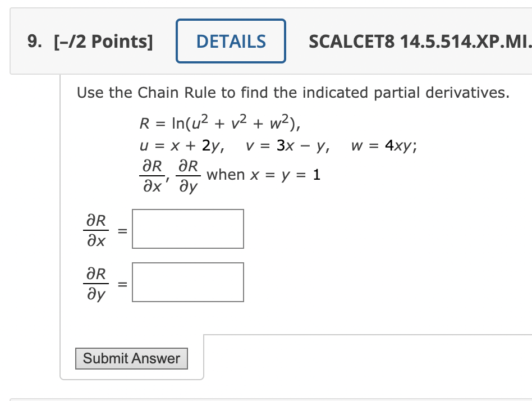
Task: Click the first answer box for ∂R/∂x
Action: pos(187,229)
